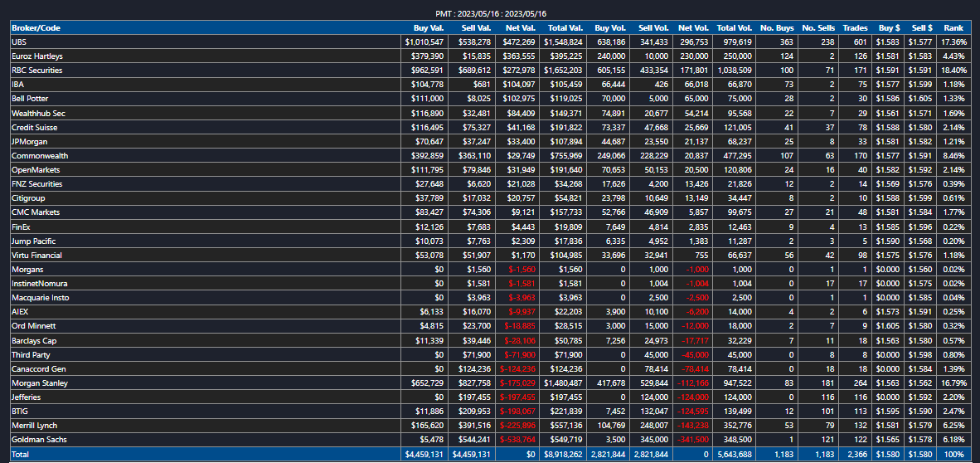
Task: Click the No. Buys column header
Action: click(x=778, y=27)
